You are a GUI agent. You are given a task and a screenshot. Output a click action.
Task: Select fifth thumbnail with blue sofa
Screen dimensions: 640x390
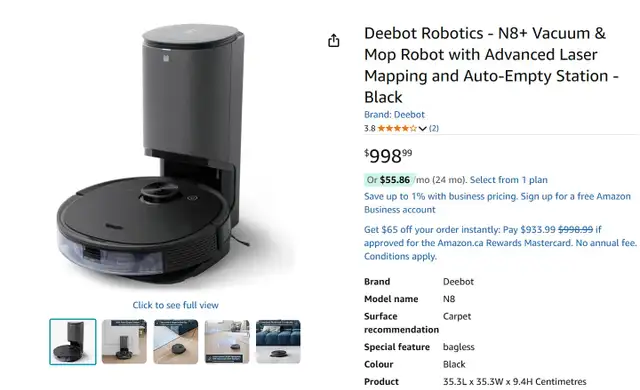278,342
